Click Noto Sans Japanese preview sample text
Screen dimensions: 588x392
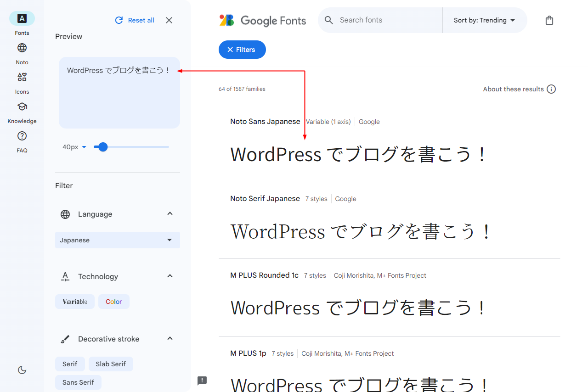tap(358, 154)
